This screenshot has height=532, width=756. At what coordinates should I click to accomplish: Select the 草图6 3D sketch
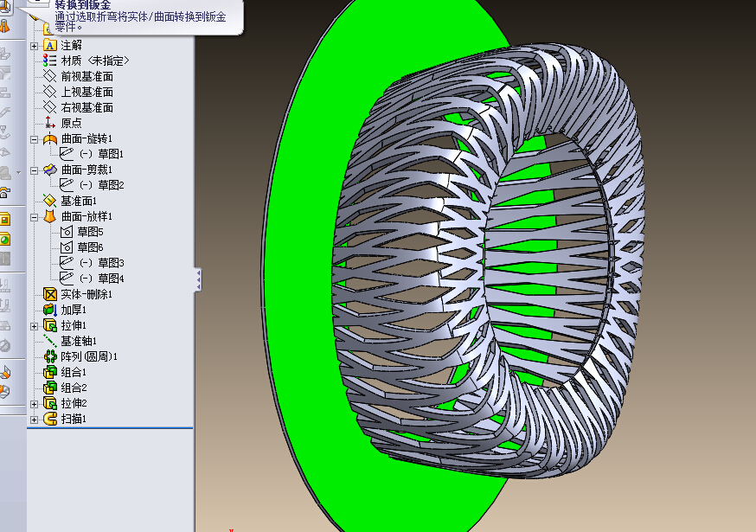click(x=81, y=247)
